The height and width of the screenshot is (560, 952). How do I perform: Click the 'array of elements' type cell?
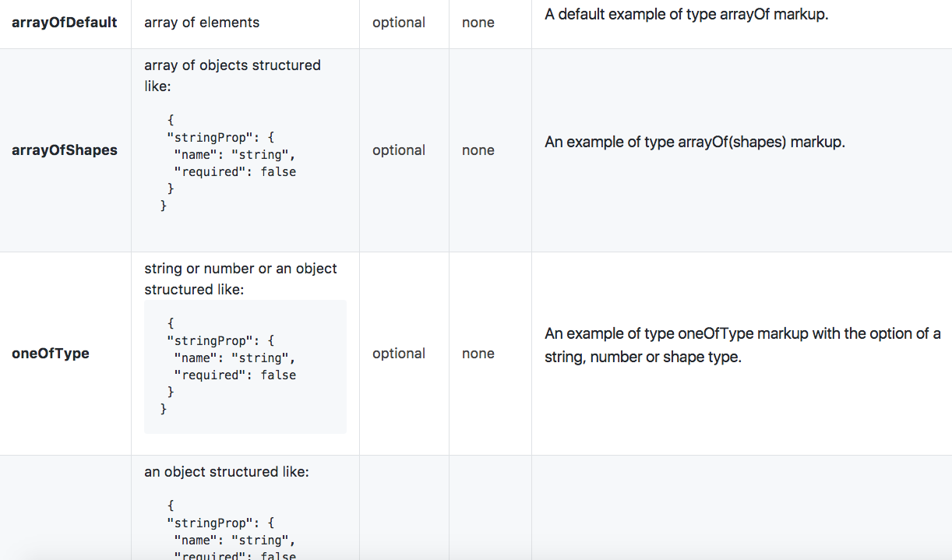(x=202, y=23)
